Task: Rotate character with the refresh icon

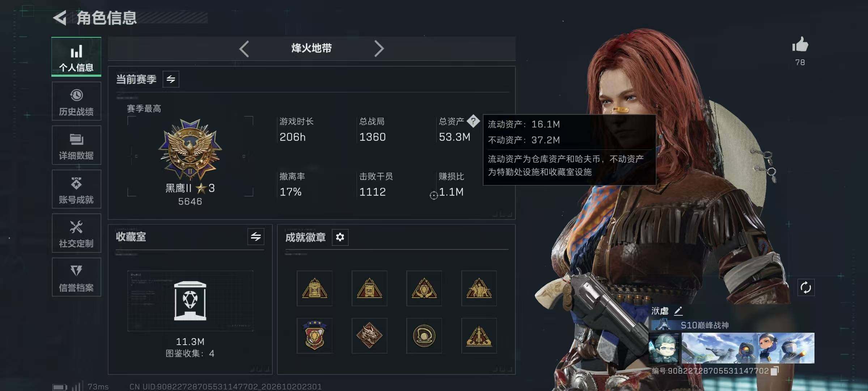Action: pyautogui.click(x=806, y=288)
